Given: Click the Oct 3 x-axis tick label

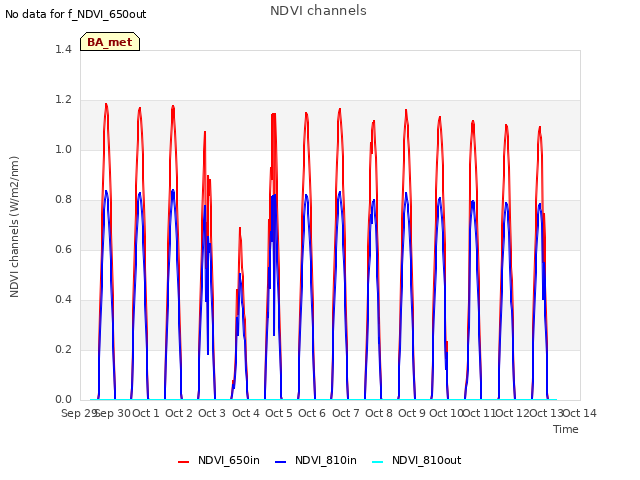Looking at the screenshot, I should [212, 413].
